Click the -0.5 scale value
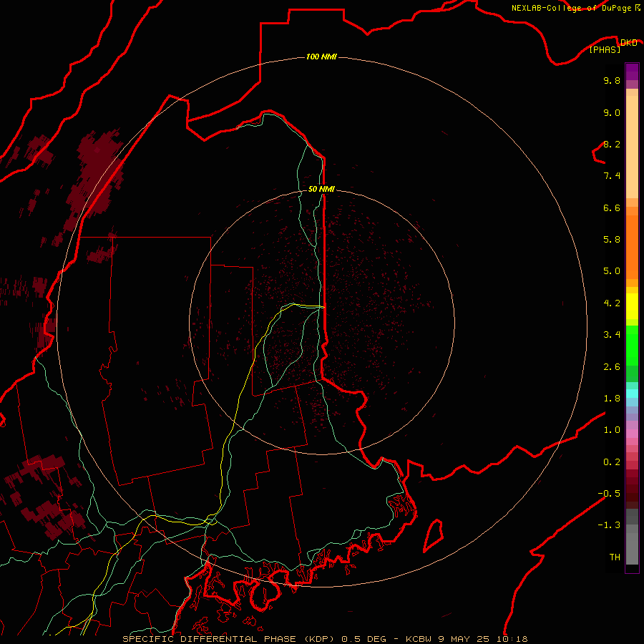 [609, 494]
